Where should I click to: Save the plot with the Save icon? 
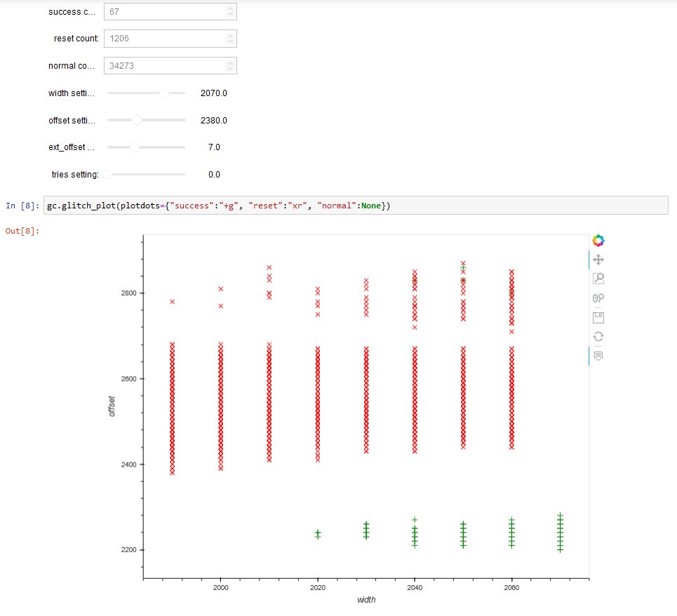(598, 317)
